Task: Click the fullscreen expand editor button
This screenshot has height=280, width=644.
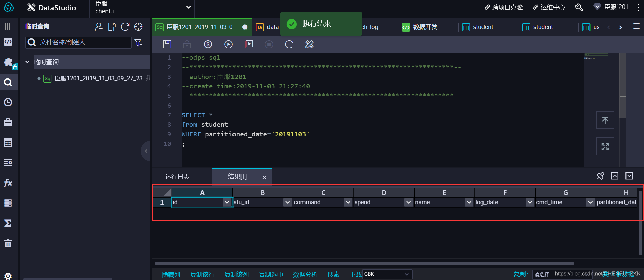Action: (605, 146)
